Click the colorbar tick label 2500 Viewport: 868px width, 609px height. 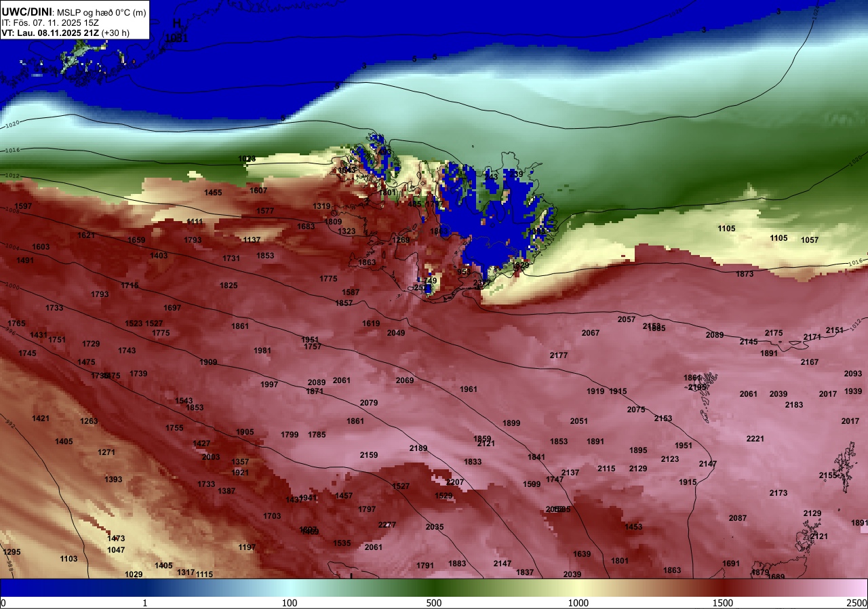pos(858,603)
